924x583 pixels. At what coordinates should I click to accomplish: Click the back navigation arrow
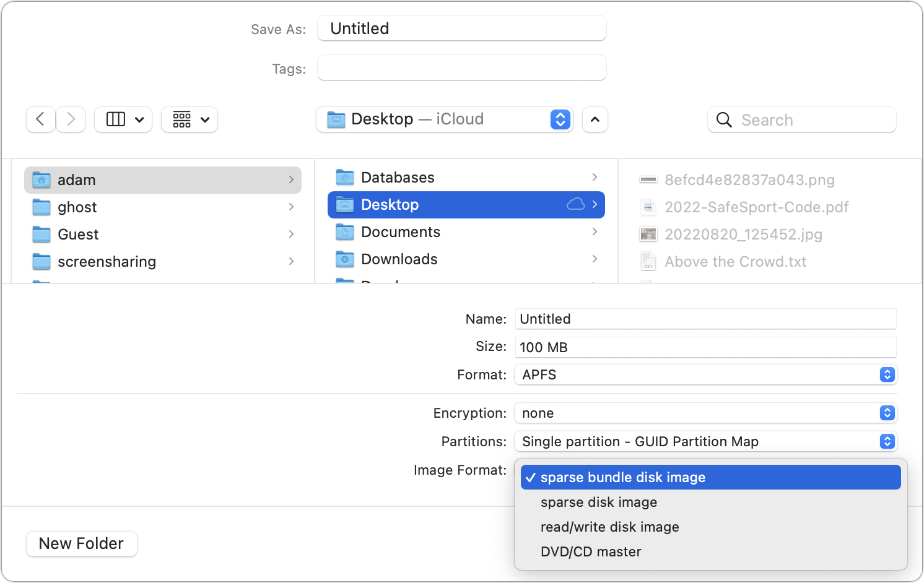40,119
